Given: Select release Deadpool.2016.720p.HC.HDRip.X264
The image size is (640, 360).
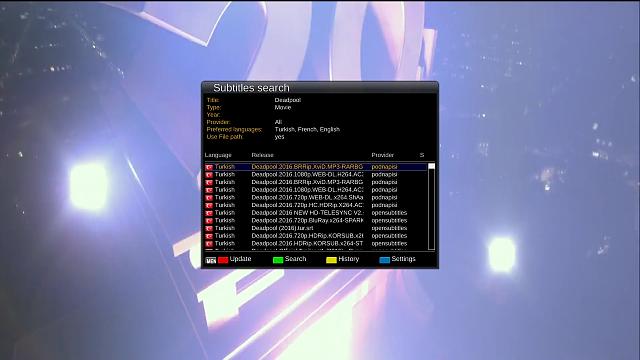Looking at the screenshot, I should pos(307,205).
